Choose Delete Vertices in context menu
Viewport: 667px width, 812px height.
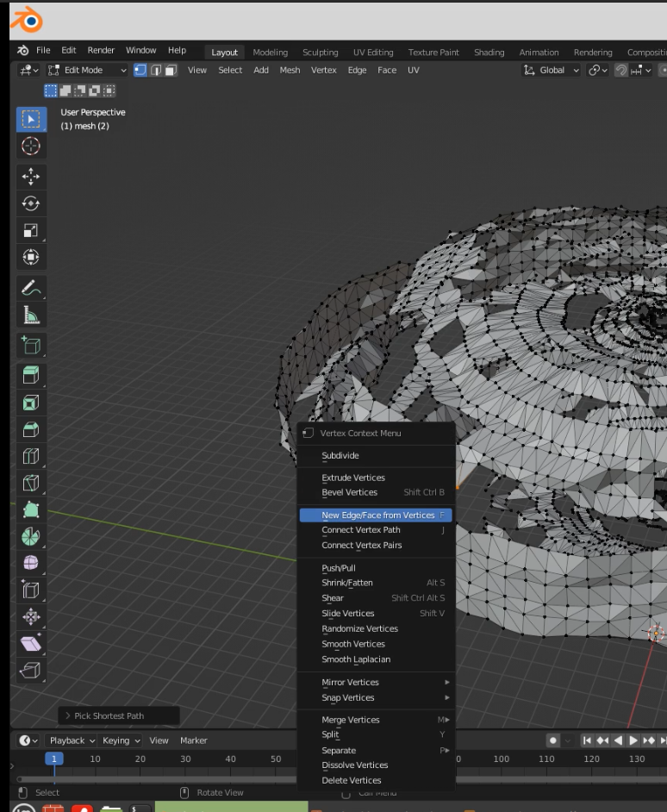[x=351, y=780]
